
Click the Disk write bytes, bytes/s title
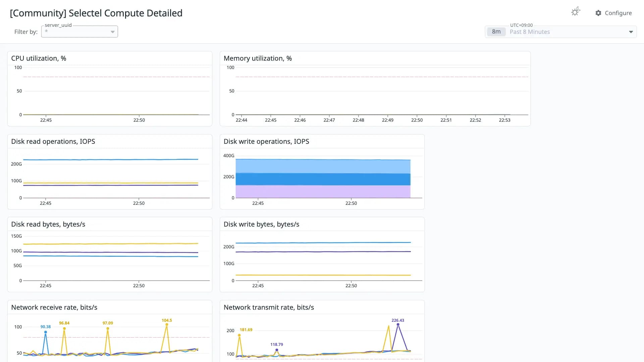pos(261,224)
